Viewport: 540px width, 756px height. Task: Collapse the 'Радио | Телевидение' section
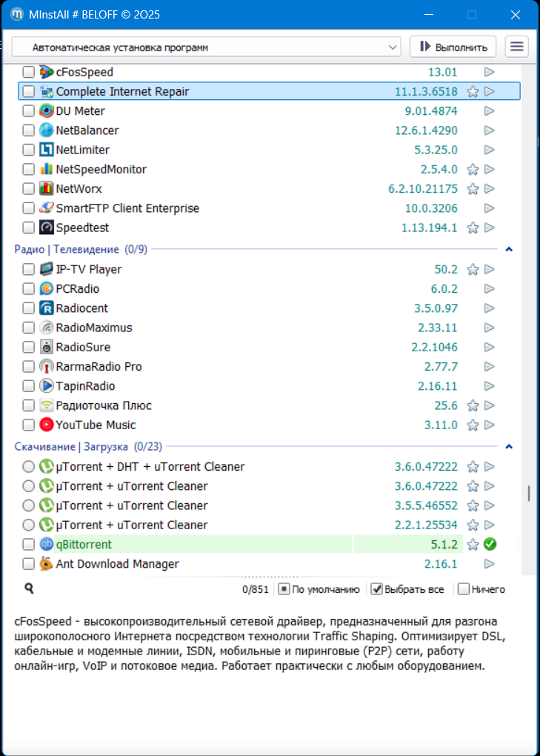click(509, 250)
